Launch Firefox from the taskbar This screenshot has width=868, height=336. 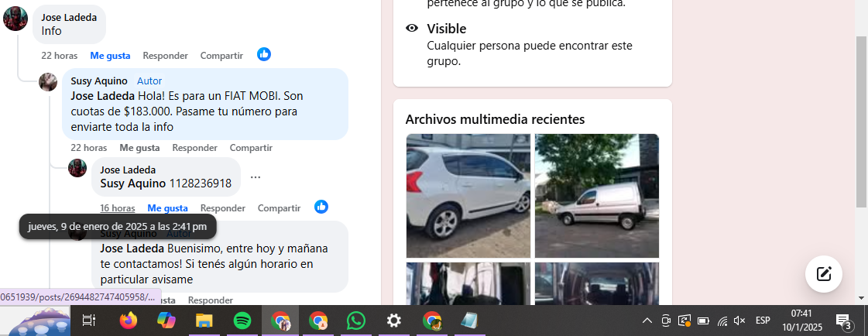pyautogui.click(x=129, y=321)
